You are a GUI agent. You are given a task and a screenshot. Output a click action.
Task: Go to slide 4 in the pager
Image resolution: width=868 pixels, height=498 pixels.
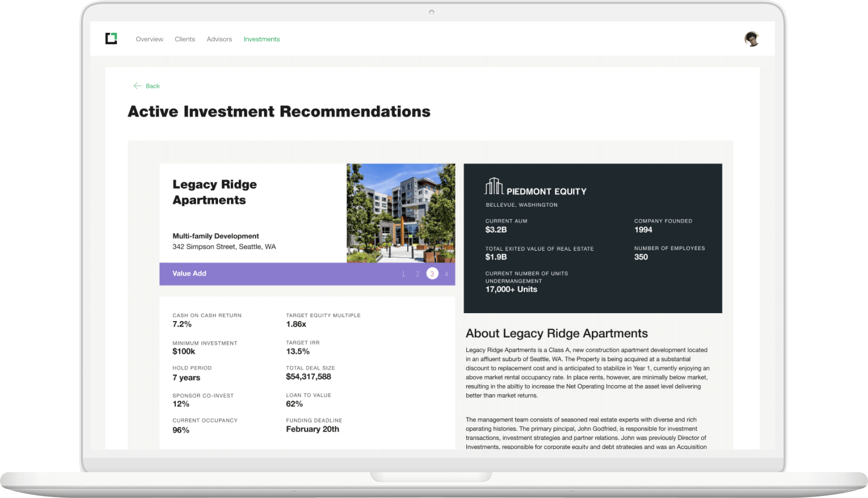(x=446, y=274)
